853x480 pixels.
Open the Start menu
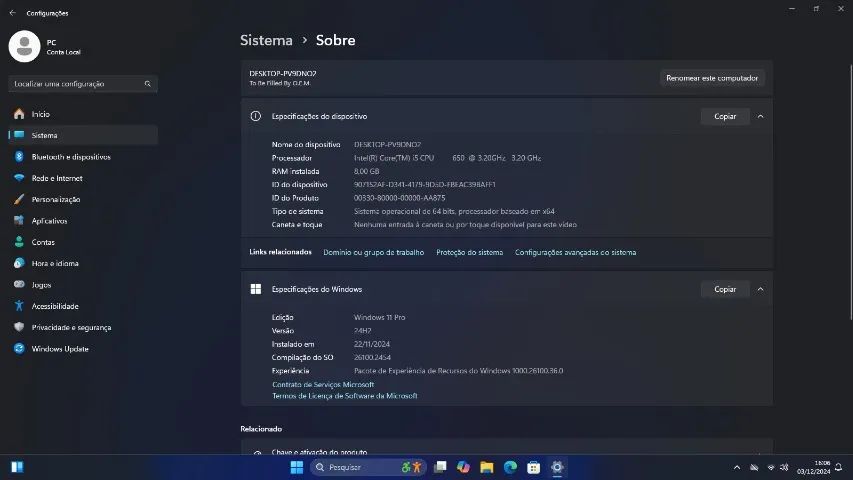pos(297,467)
